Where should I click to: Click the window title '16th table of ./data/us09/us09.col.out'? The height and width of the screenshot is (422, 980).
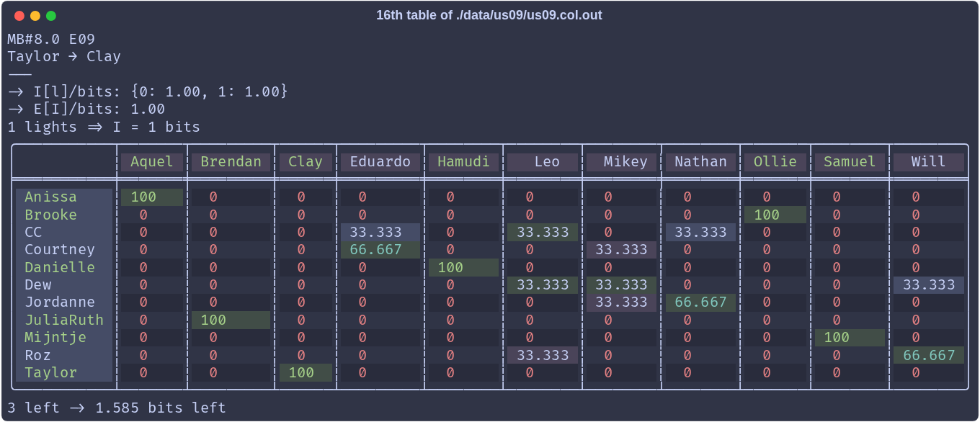coord(489,15)
